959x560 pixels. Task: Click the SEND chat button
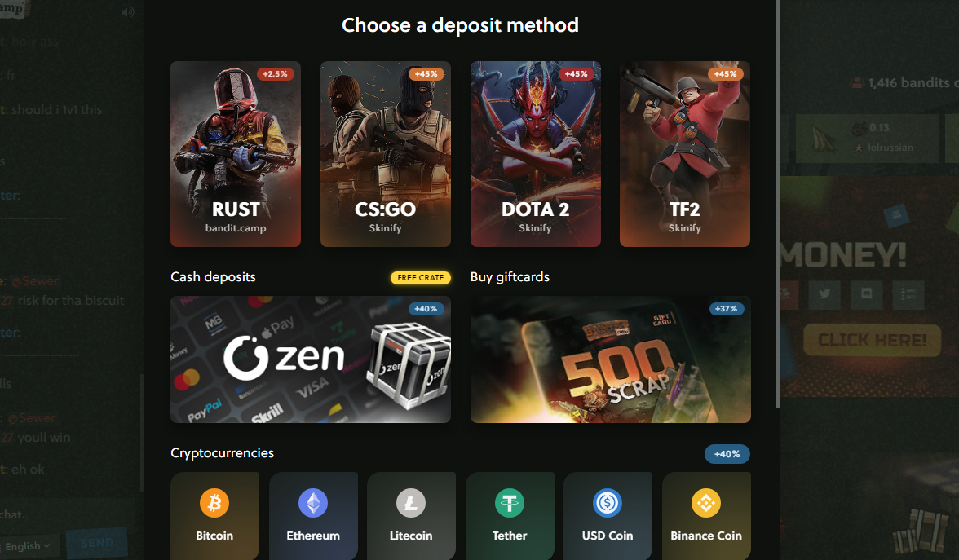(x=96, y=543)
